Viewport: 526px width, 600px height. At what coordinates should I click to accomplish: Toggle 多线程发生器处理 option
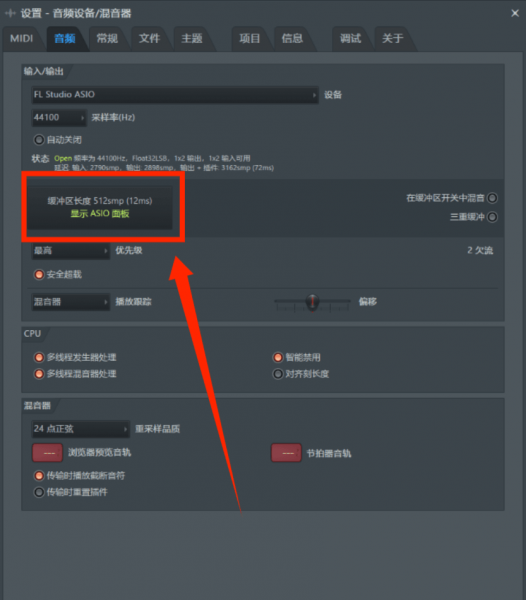coord(39,357)
